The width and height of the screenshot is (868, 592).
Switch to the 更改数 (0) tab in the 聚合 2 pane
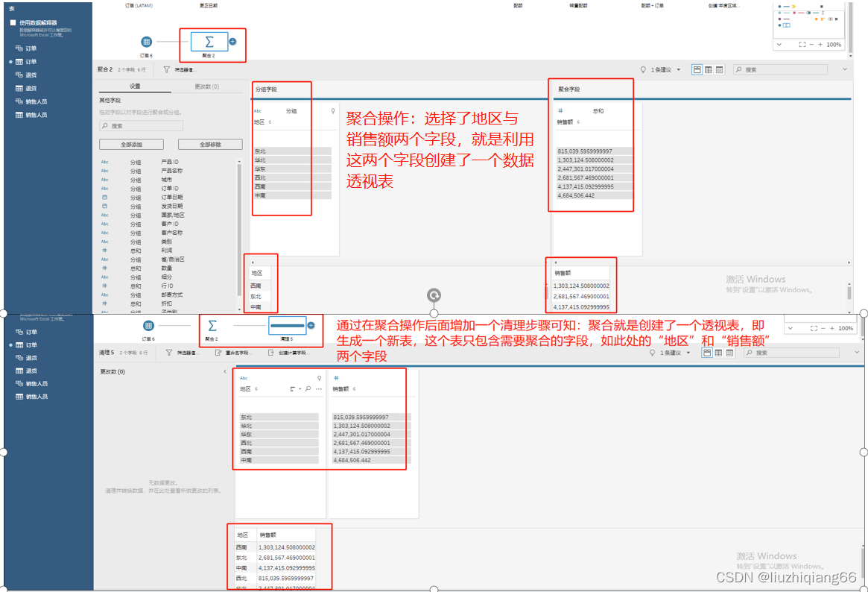pyautogui.click(x=207, y=86)
